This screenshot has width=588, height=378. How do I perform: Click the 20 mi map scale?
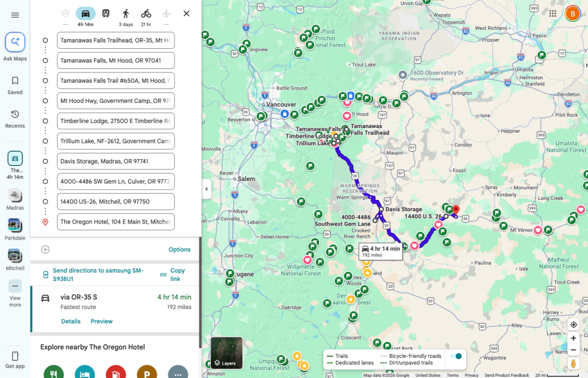point(557,375)
